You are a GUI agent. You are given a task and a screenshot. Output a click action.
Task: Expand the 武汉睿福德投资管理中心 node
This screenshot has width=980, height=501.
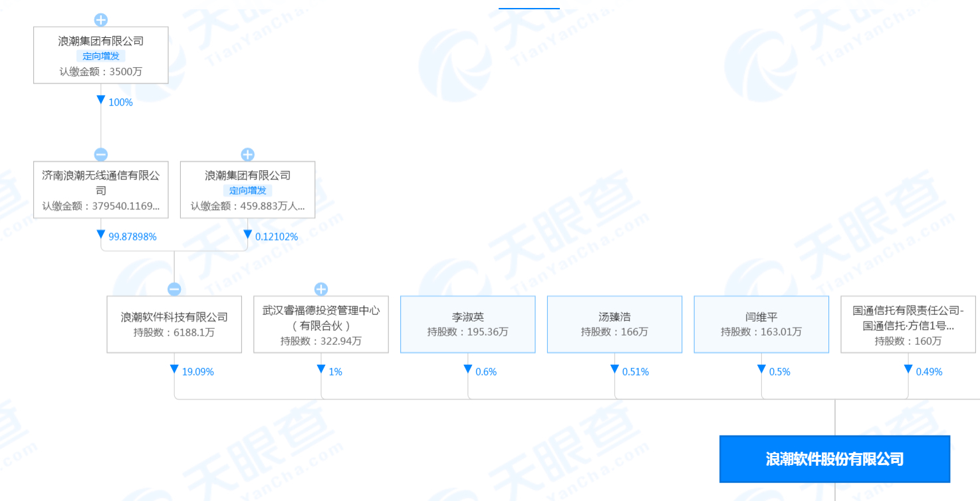click(x=321, y=288)
